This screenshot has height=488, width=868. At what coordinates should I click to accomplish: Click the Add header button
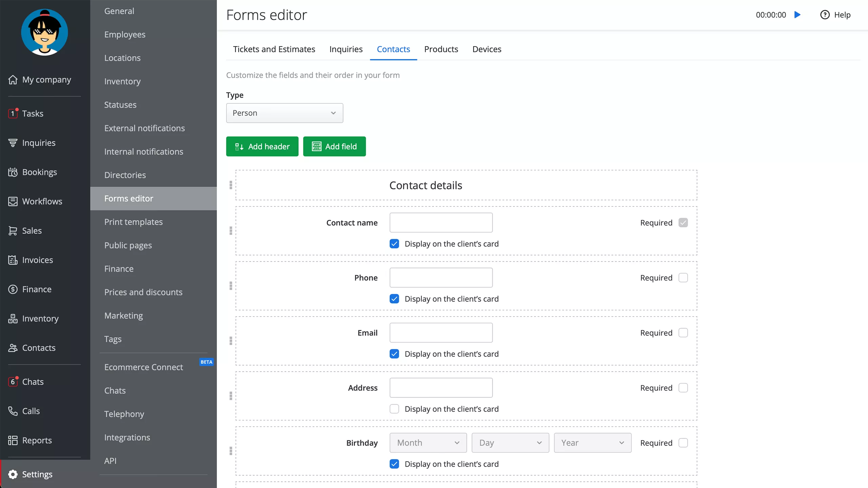(x=262, y=146)
